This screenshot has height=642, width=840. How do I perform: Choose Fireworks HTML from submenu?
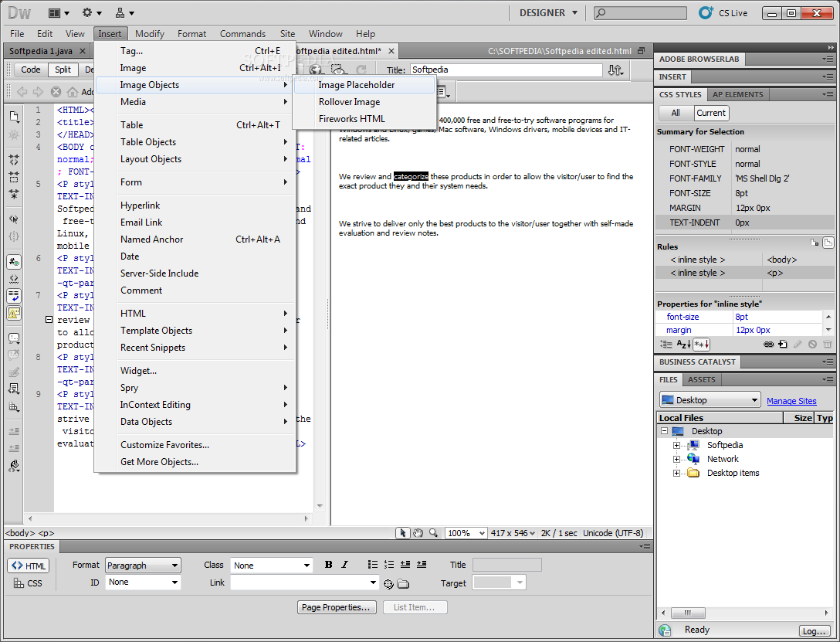tap(364, 119)
